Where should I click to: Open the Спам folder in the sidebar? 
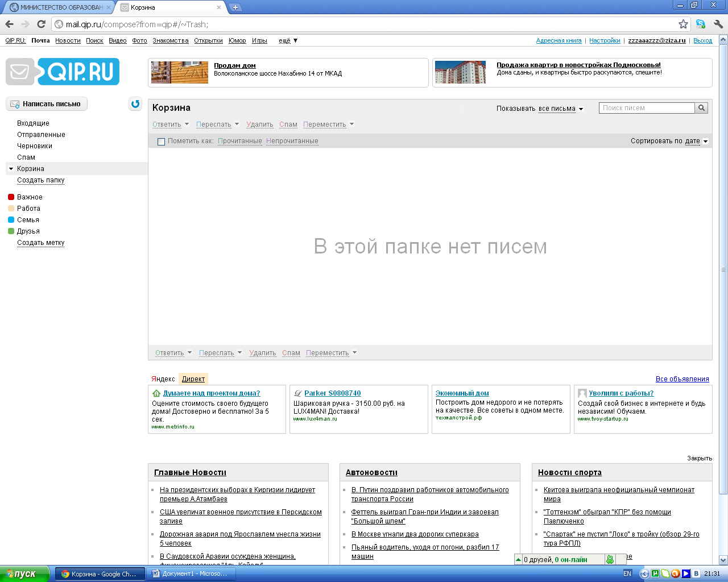26,157
